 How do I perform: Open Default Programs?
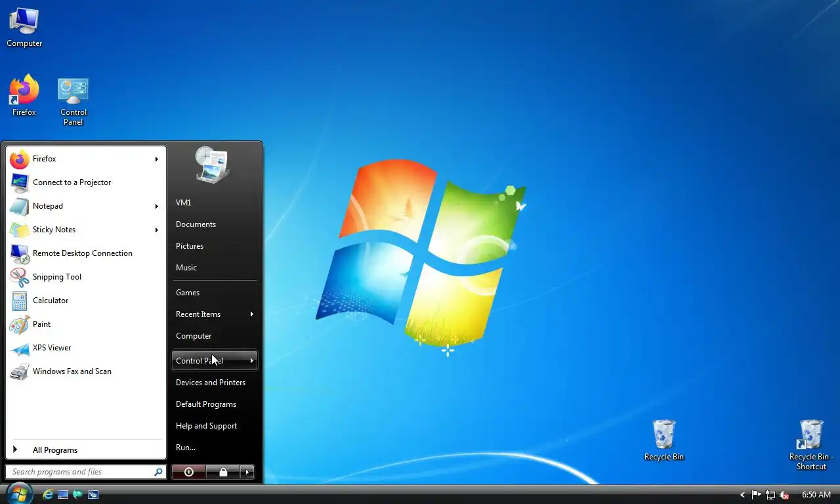click(215, 404)
